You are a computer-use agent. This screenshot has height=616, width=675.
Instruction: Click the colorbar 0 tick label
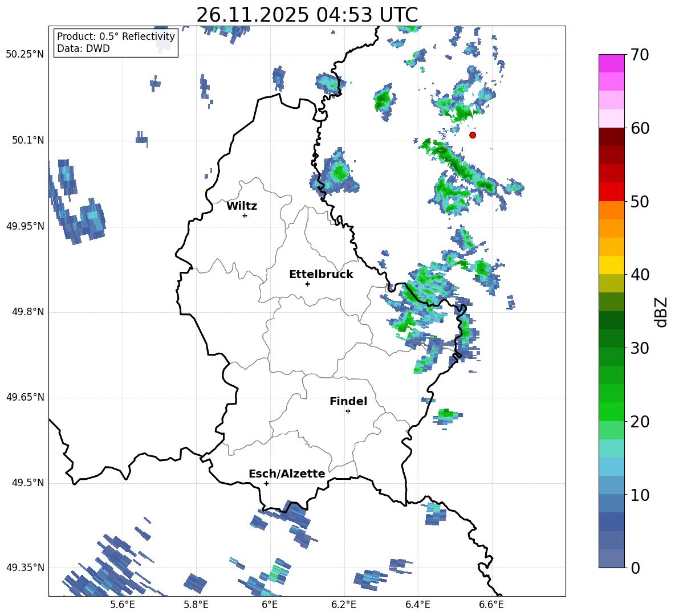(635, 568)
